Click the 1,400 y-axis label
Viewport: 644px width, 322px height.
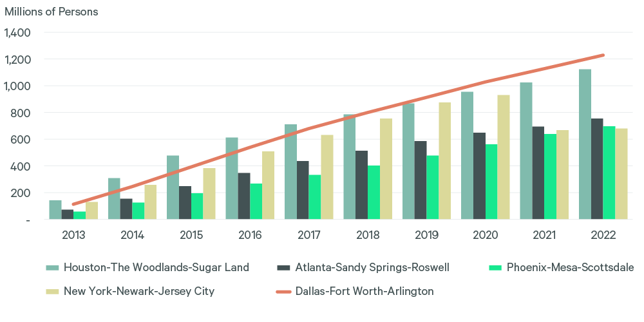click(x=17, y=32)
